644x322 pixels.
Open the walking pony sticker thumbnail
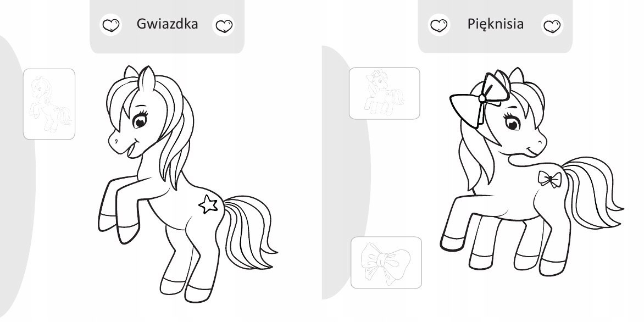click(385, 93)
